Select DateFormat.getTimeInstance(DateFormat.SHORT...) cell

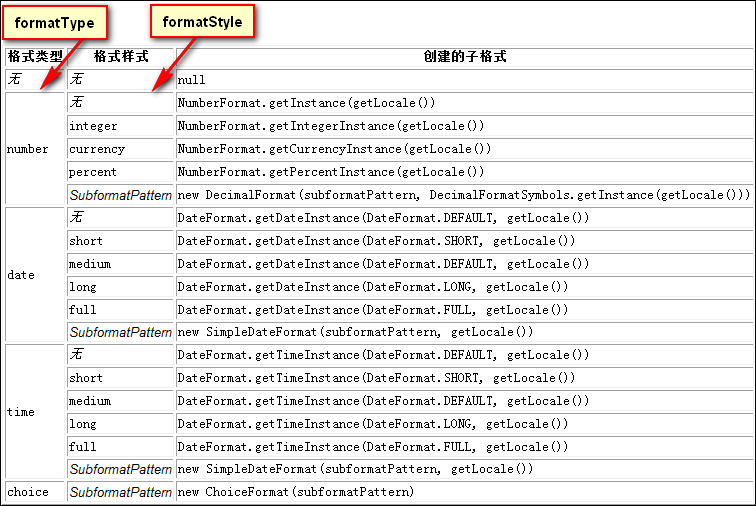click(465, 378)
